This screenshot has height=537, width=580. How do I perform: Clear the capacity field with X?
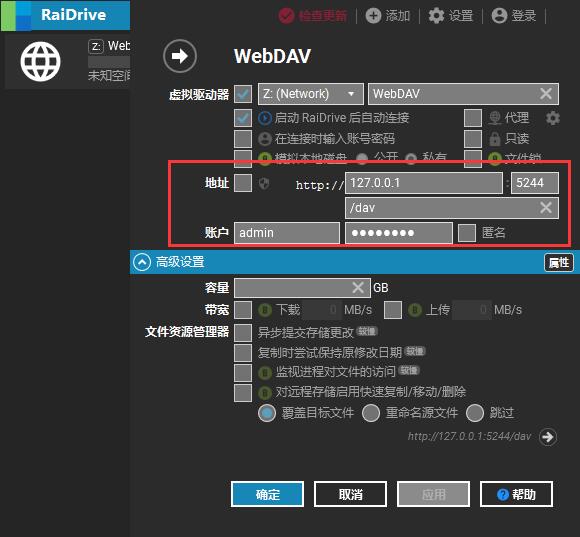[x=358, y=288]
